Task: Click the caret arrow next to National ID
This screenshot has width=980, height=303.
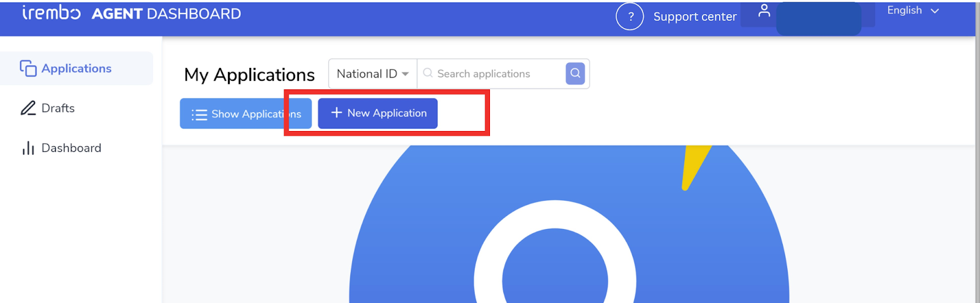Action: tap(405, 74)
